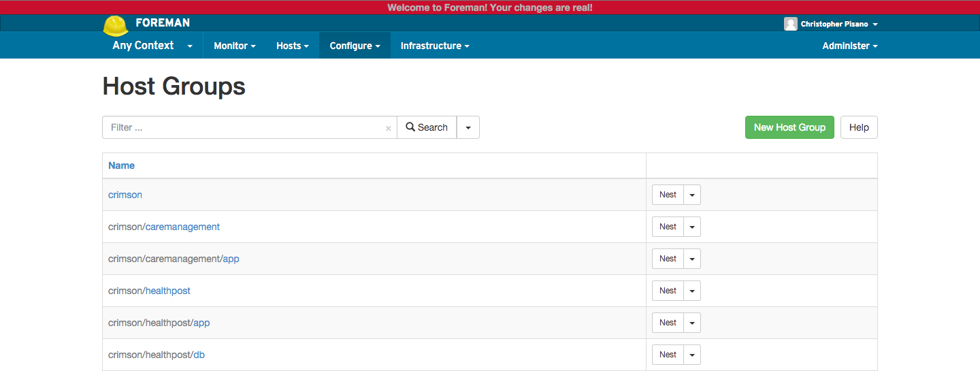Open the search options dropdown caret
Viewport: 980px width, 371px height.
[468, 127]
